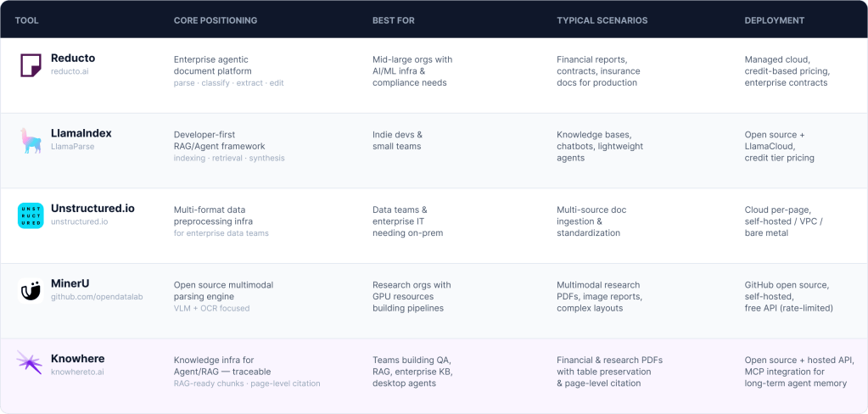Open the unstructured.io URL text
The image size is (868, 414).
click(x=79, y=222)
